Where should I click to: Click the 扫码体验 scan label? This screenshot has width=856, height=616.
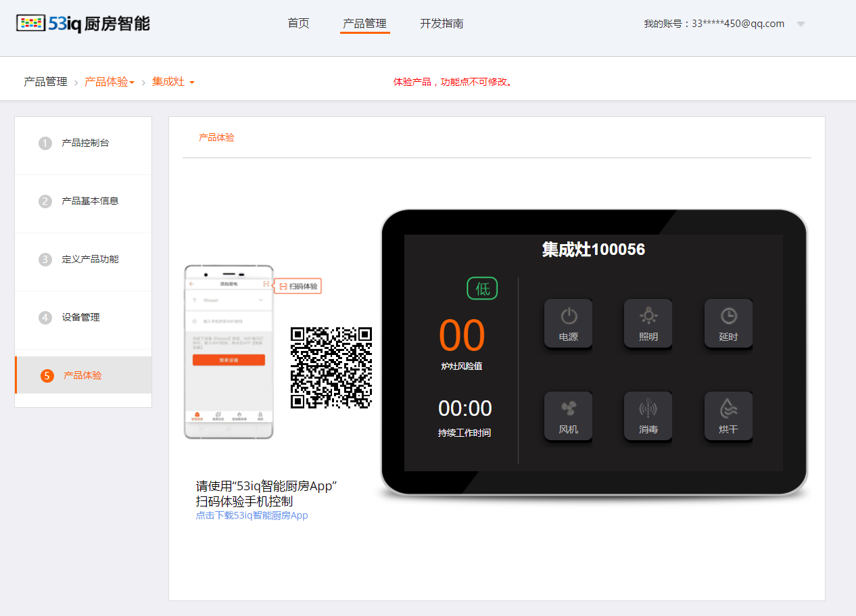tap(298, 286)
